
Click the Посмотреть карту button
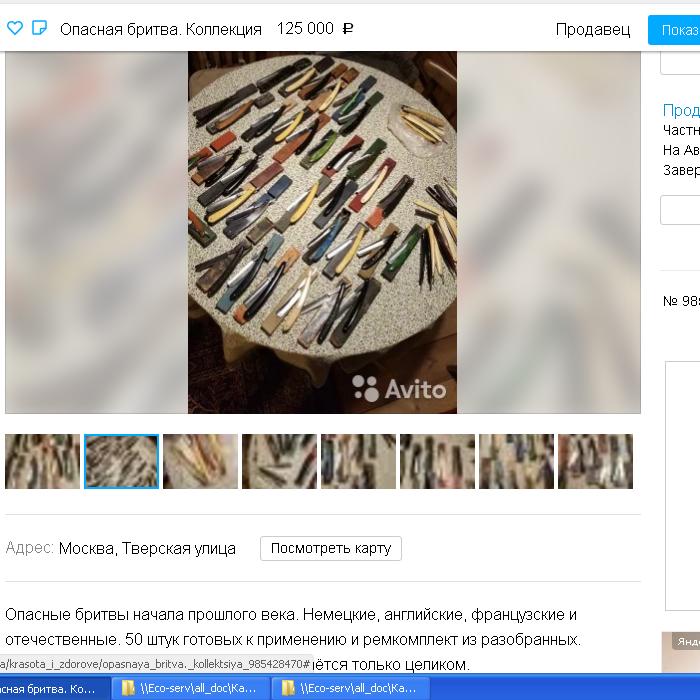pos(331,548)
